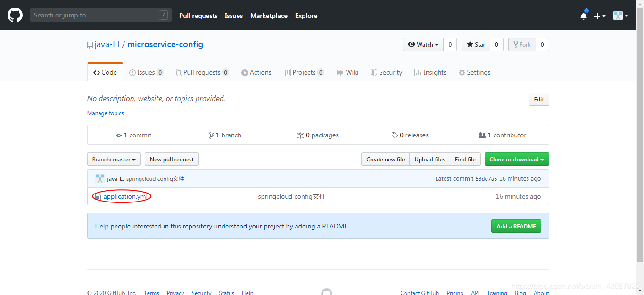Go to Marketplace

click(269, 16)
